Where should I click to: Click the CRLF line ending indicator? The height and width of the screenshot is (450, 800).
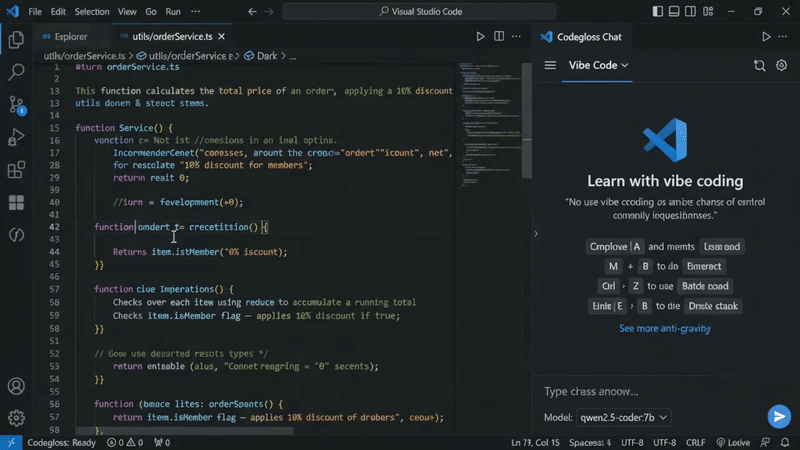[695, 442]
